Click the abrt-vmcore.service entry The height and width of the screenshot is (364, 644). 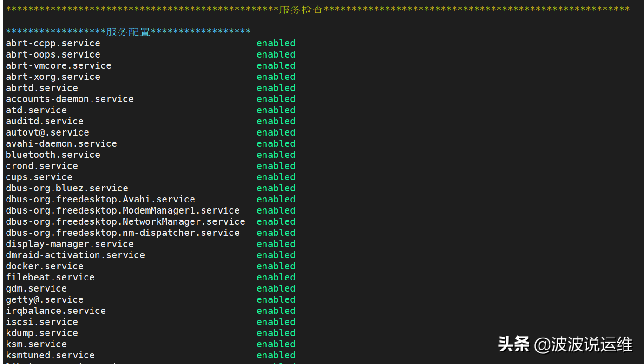(x=59, y=65)
